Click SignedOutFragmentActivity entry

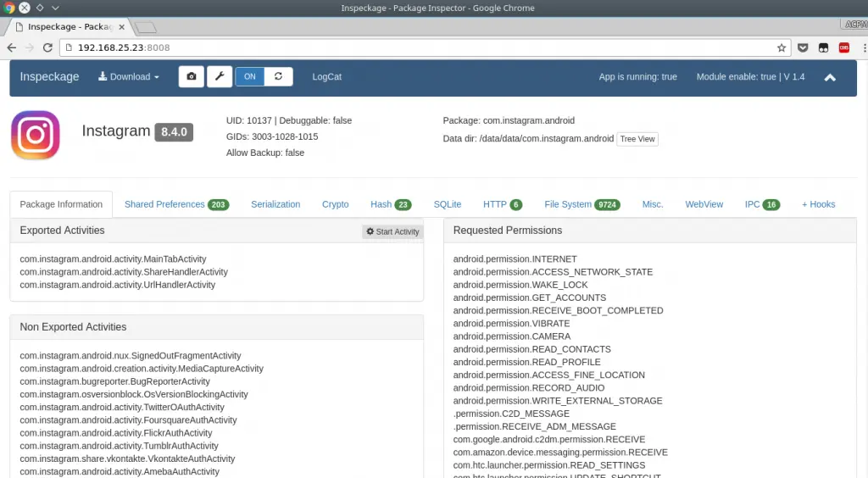pos(130,356)
